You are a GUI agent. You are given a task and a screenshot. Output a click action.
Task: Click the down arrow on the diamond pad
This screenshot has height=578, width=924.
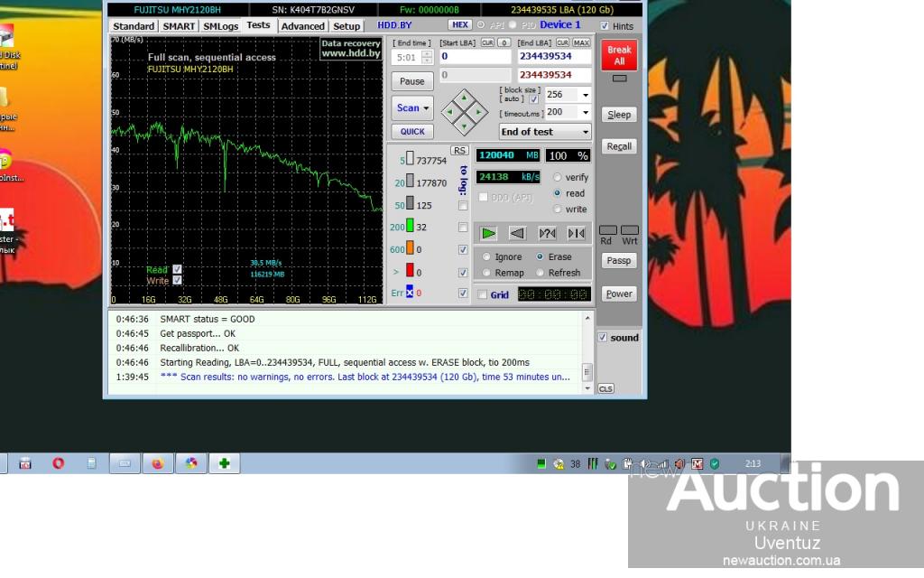pyautogui.click(x=465, y=125)
